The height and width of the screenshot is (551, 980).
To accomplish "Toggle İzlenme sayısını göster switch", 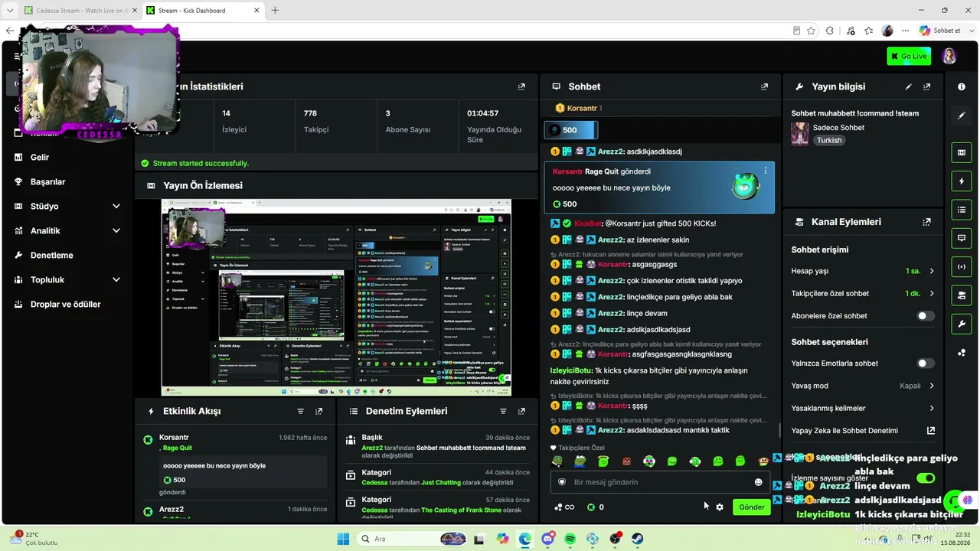I will [926, 478].
